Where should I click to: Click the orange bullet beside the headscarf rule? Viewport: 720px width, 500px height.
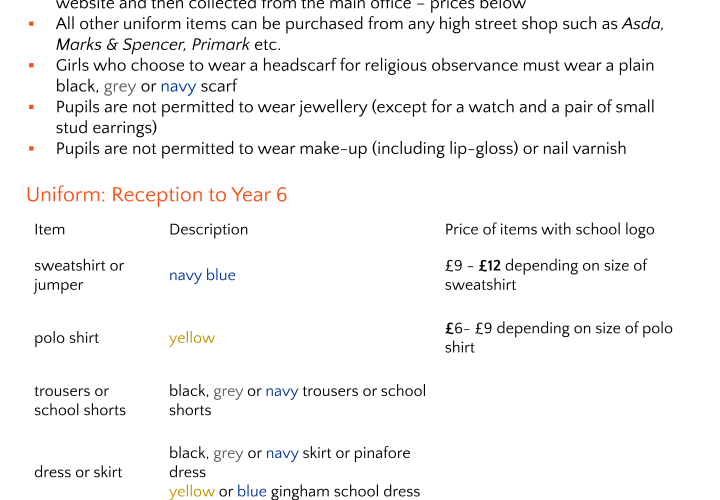pos(31,65)
